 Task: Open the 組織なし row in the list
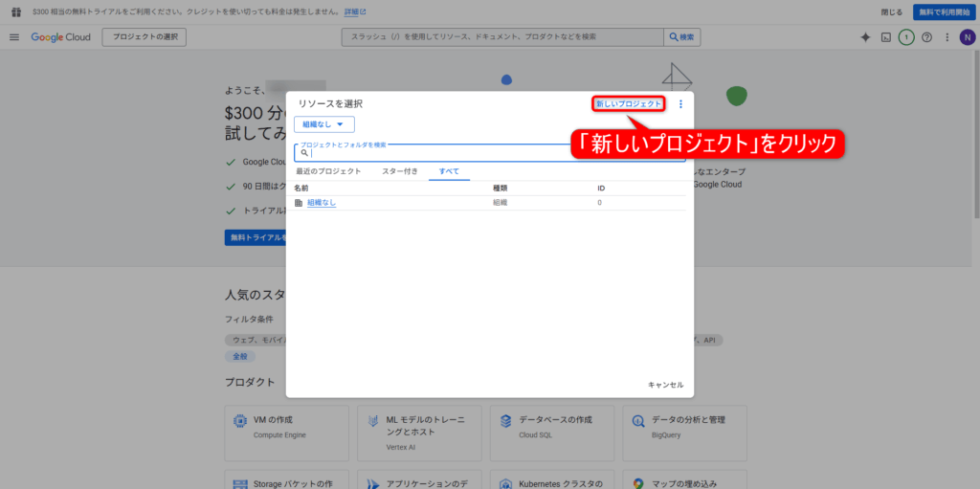coord(322,203)
